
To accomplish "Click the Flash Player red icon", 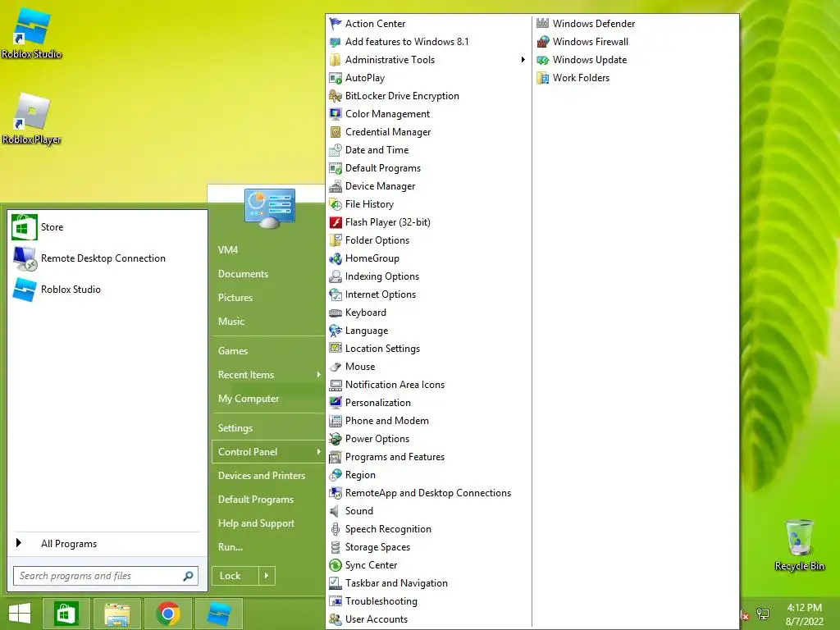I will click(336, 222).
